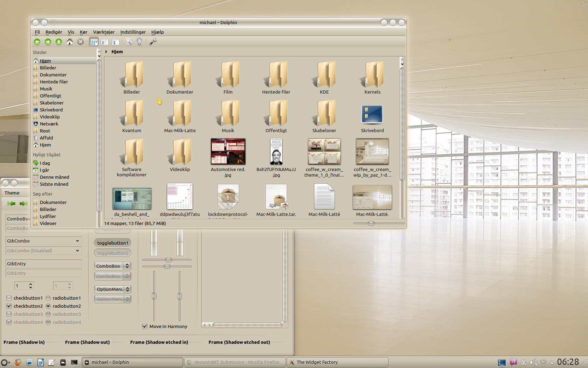Go back with the green Back arrow in Dolphin
Screen dimensions: 588x368
37,42
